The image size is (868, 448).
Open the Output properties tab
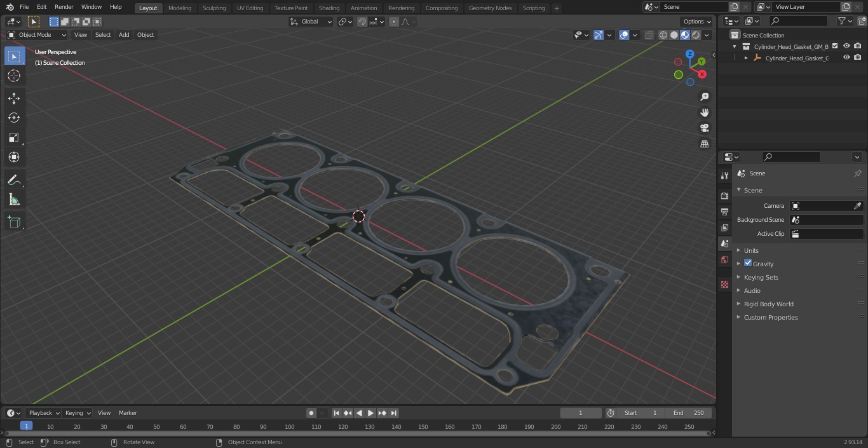(724, 212)
